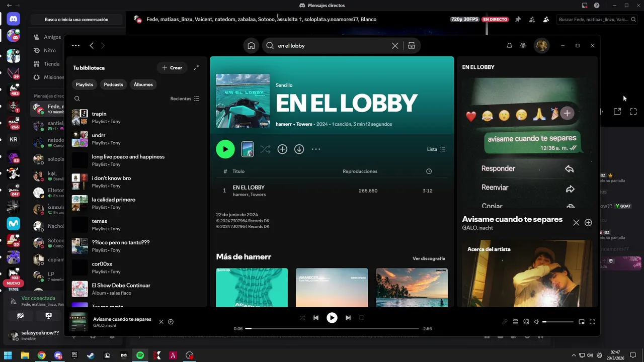Screen dimensions: 644x362
Task: Go back in Spotify navigation
Action: point(91,46)
